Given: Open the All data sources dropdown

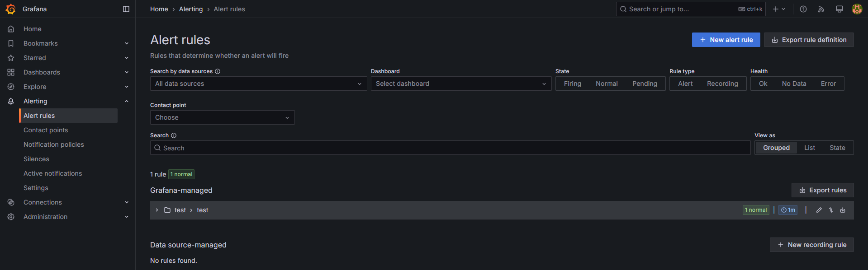Looking at the screenshot, I should point(258,84).
